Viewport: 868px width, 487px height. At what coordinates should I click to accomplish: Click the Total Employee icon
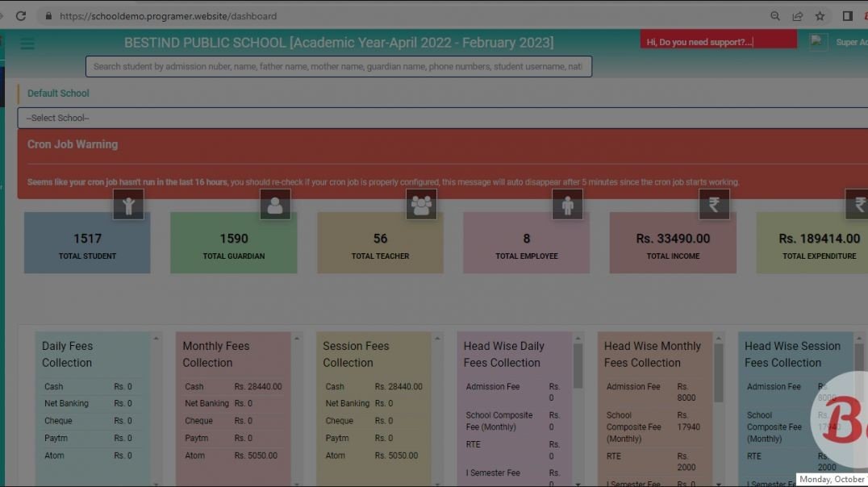[568, 204]
